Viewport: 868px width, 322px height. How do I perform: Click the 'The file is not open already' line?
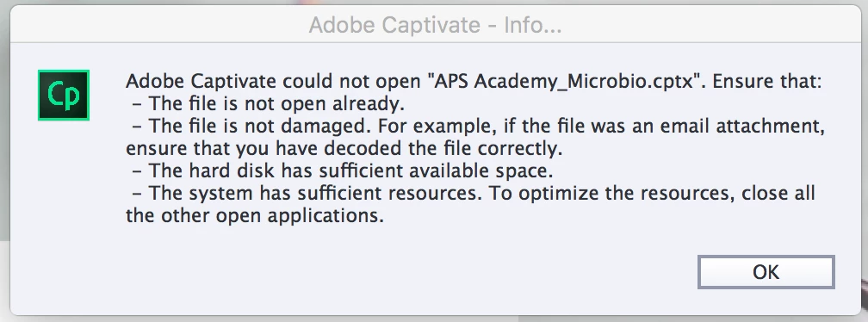tap(269, 104)
